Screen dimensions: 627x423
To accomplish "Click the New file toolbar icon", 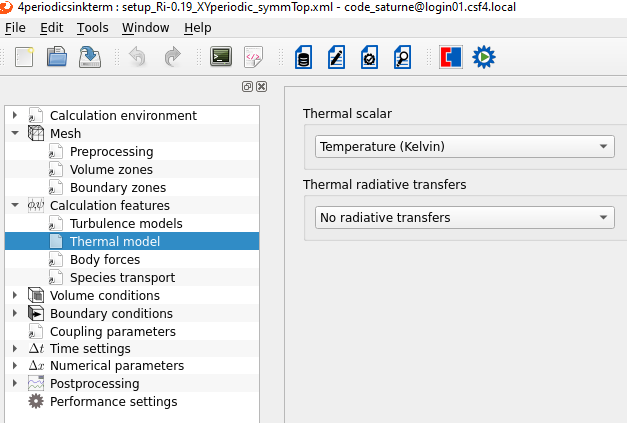I will 24,58.
